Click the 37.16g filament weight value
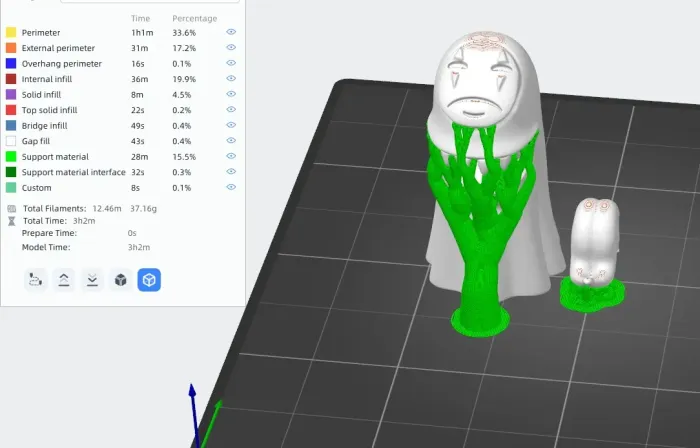Screen dimensions: 700x448 (143, 208)
